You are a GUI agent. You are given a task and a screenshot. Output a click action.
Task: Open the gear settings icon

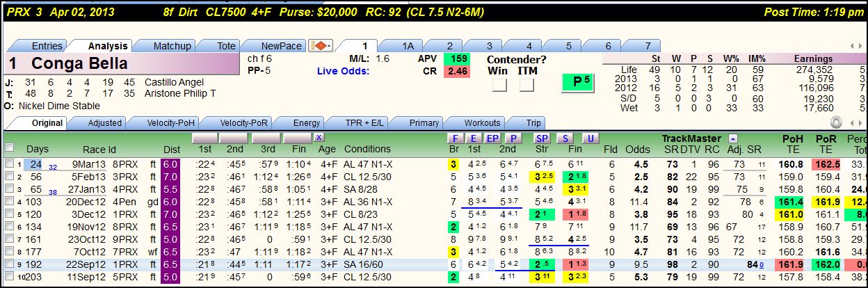[x=836, y=122]
